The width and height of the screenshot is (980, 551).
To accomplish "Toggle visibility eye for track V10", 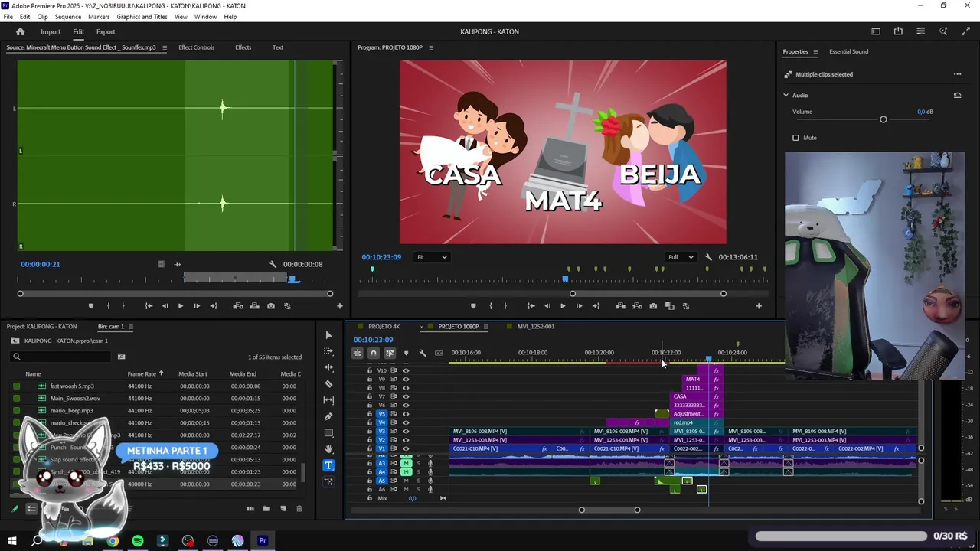I will (406, 370).
